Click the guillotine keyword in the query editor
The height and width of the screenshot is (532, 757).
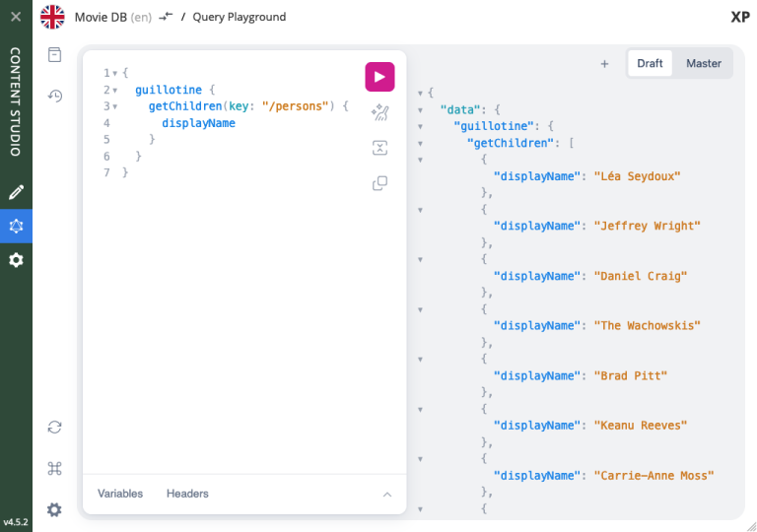click(x=169, y=90)
